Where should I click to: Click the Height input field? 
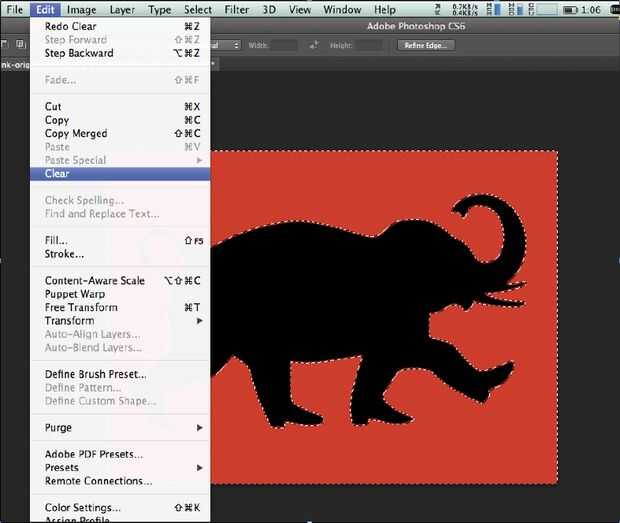click(x=368, y=45)
